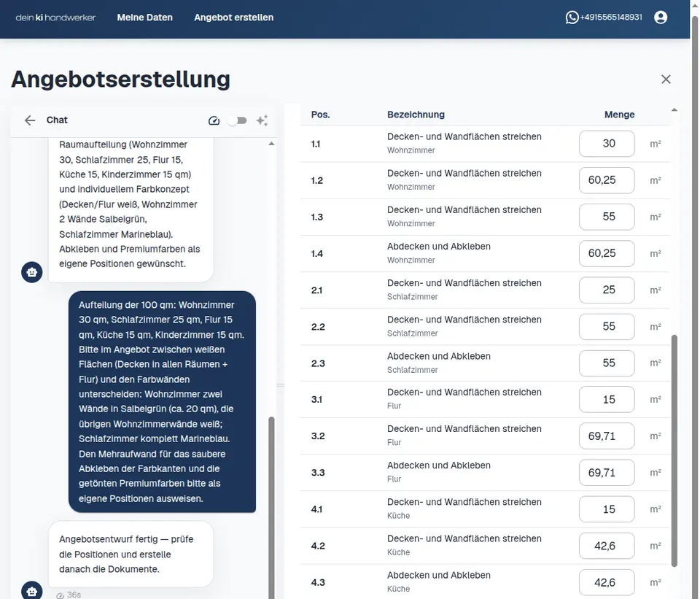Edit quantity field for position 1.1
The width and height of the screenshot is (700, 599).
[x=607, y=144]
